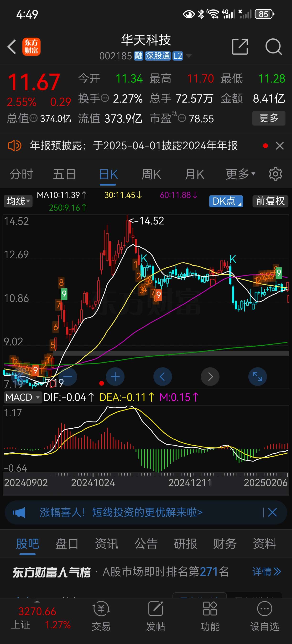Viewport: 292px width, 644px height.
Task: Open the 资料 tab
Action: (x=265, y=544)
